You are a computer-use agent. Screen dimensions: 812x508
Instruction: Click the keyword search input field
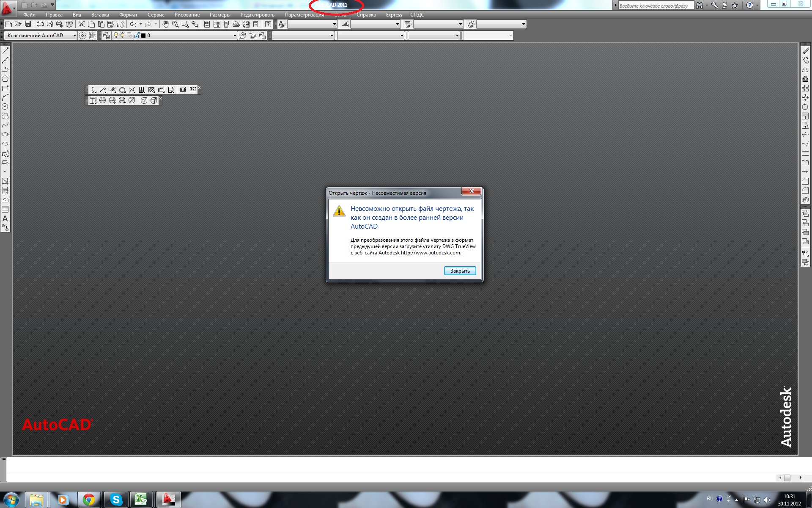tap(655, 6)
